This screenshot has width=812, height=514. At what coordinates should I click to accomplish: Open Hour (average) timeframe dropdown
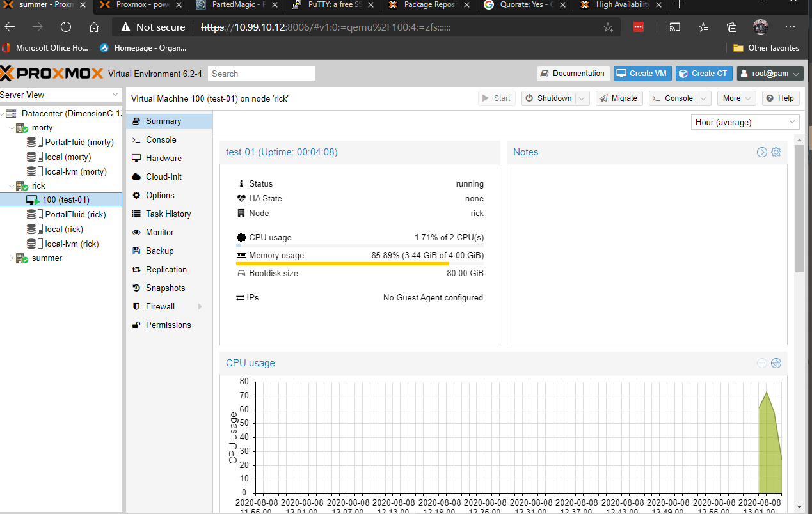(x=745, y=122)
